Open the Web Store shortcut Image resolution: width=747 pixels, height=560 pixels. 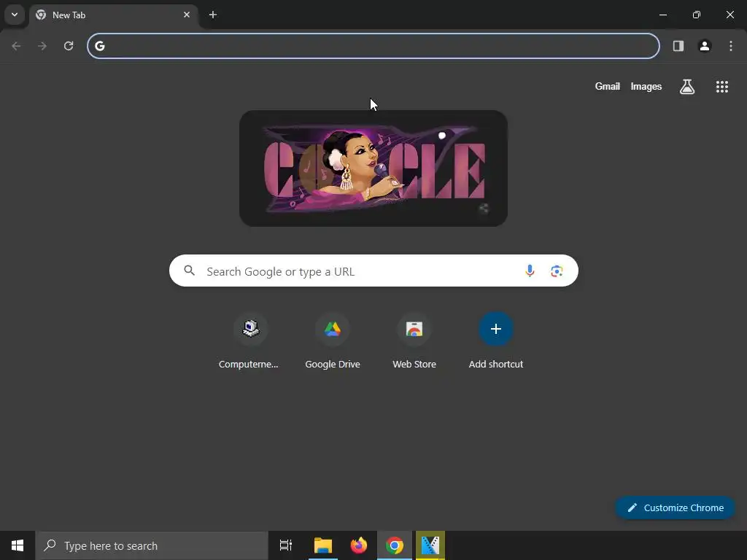click(x=414, y=341)
